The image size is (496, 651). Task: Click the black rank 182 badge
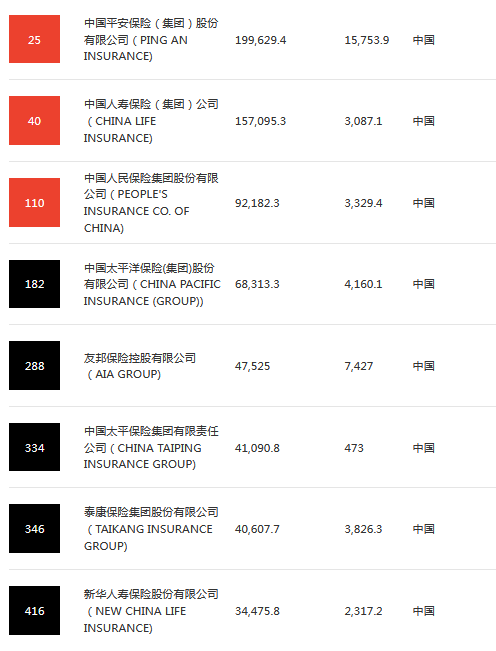click(x=34, y=284)
